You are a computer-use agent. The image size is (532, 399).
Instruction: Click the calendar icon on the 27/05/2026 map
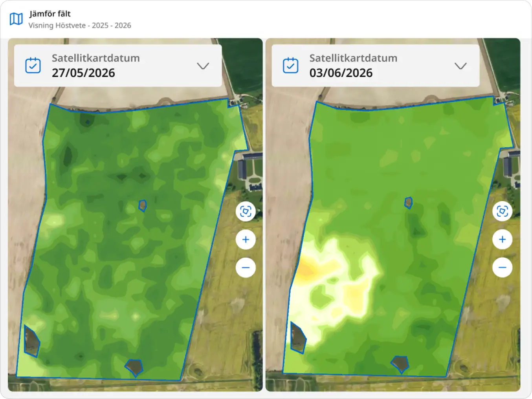click(x=33, y=66)
